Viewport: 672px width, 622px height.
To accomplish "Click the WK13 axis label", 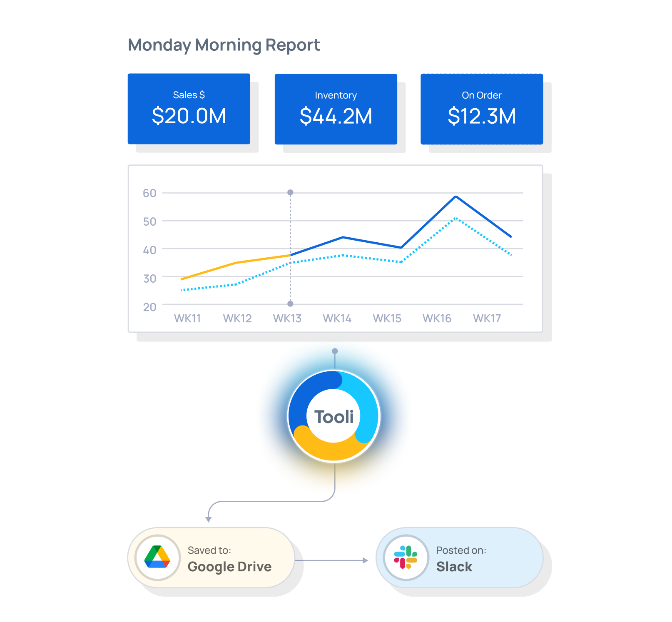I will click(287, 318).
